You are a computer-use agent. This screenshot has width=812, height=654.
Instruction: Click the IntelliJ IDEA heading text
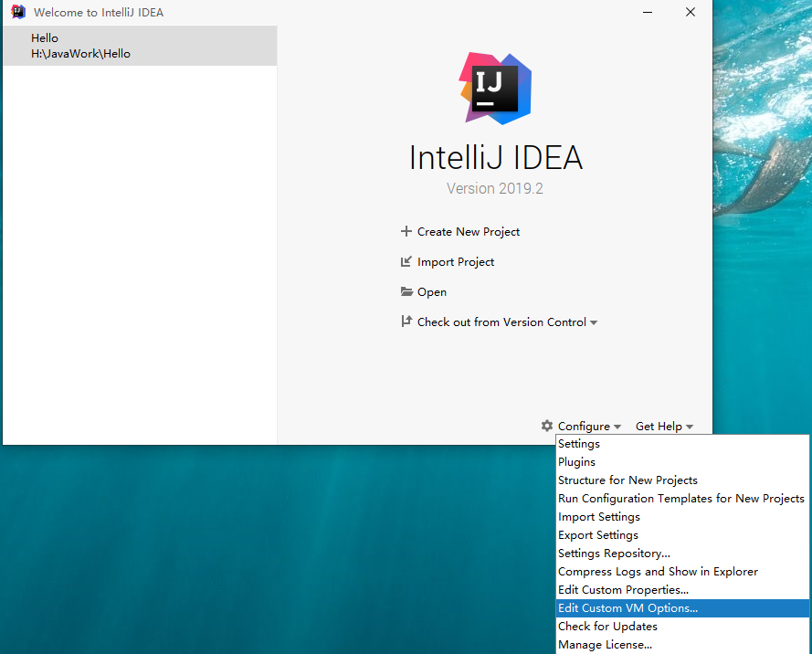(496, 157)
